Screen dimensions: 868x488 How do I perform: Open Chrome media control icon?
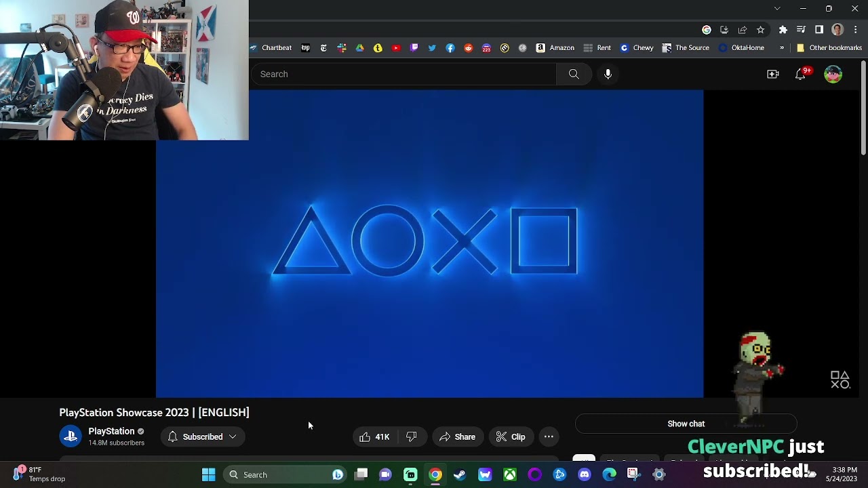pyautogui.click(x=801, y=30)
